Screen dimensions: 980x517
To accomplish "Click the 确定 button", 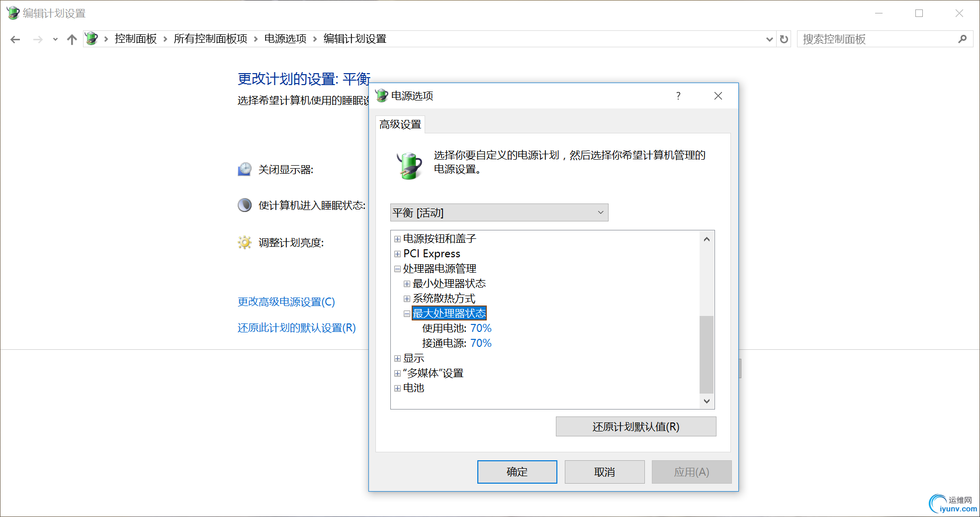I will (517, 472).
